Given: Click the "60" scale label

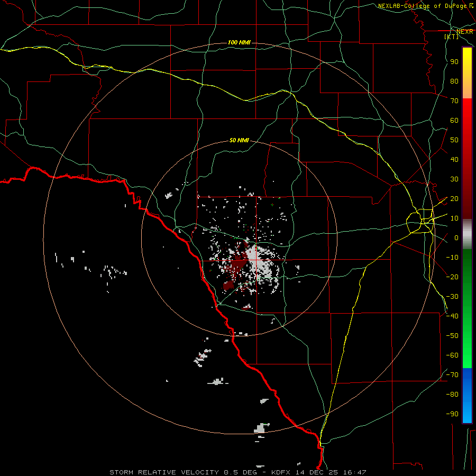Looking at the screenshot, I should tap(454, 121).
